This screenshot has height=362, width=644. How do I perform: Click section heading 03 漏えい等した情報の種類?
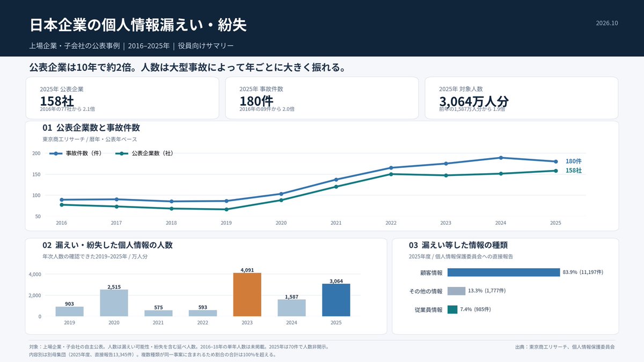pos(459,245)
